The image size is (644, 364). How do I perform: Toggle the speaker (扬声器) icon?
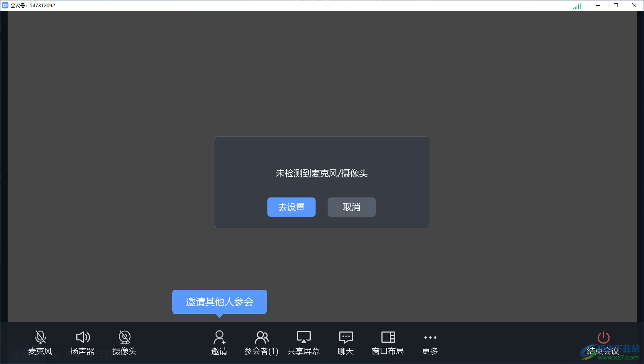point(83,337)
